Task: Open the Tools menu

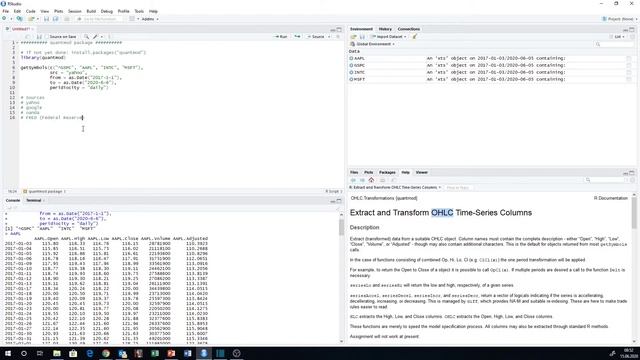Action: (139, 11)
